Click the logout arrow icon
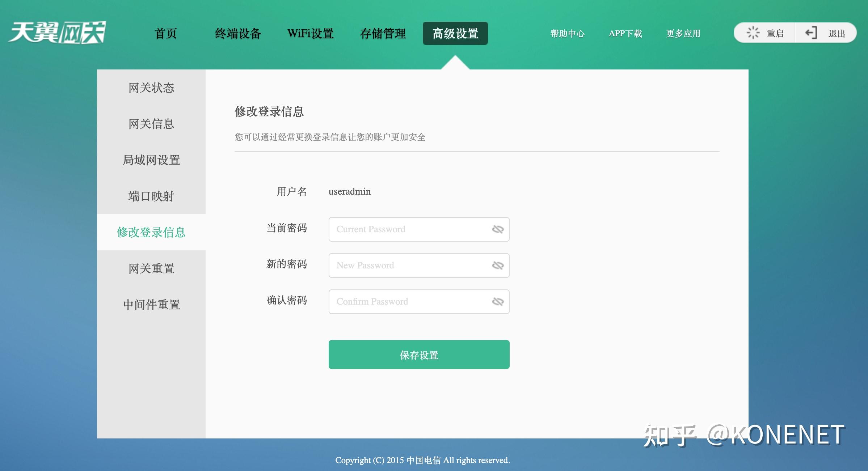The width and height of the screenshot is (868, 471). 811,33
